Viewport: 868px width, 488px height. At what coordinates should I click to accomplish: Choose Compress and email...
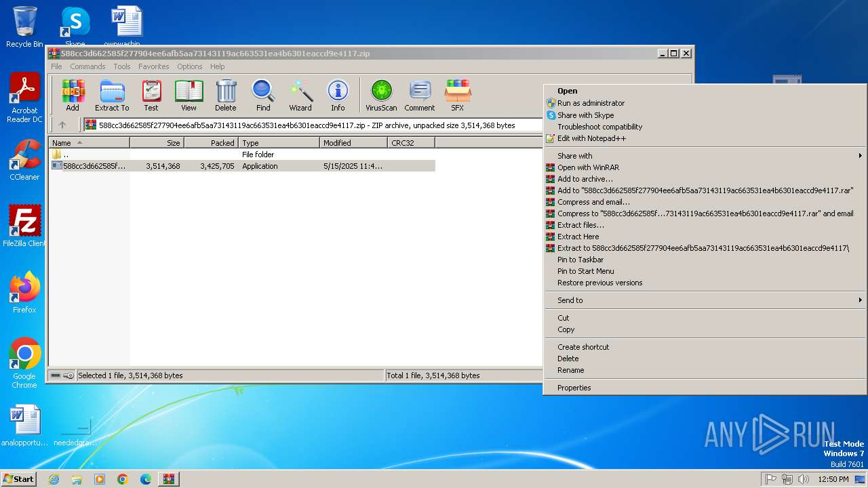click(705, 202)
